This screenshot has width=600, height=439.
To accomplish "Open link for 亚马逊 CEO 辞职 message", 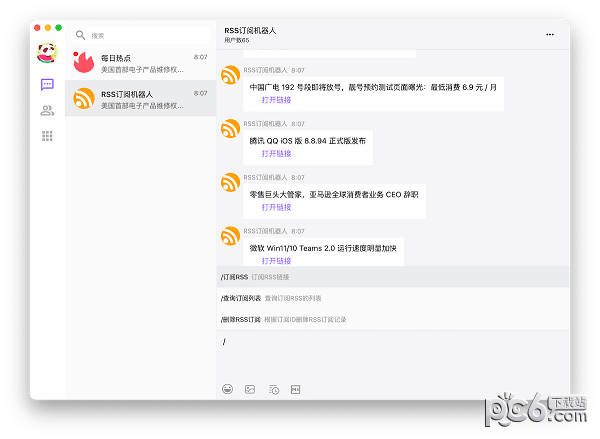I will [x=276, y=207].
